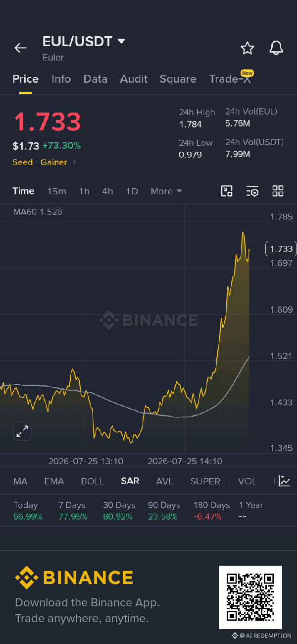297x644 pixels.
Task: Tap the 1.733 price label on chart
Action: point(280,248)
